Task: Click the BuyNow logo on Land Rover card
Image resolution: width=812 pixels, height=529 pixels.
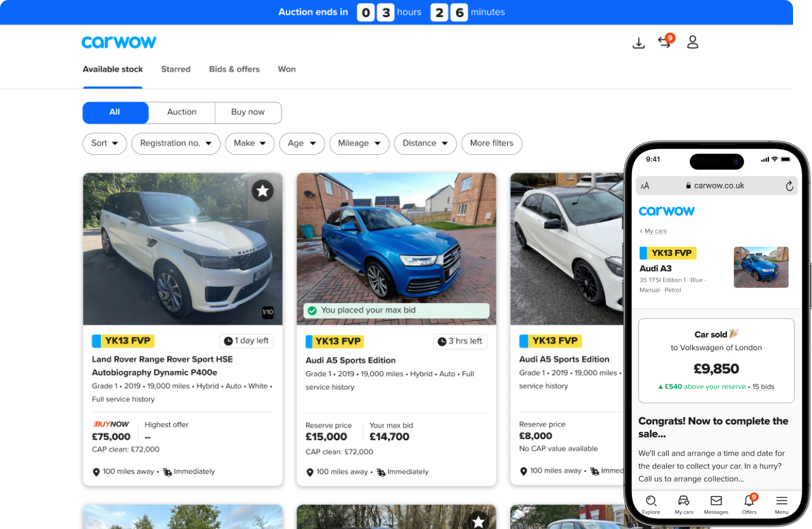Action: pyautogui.click(x=111, y=424)
